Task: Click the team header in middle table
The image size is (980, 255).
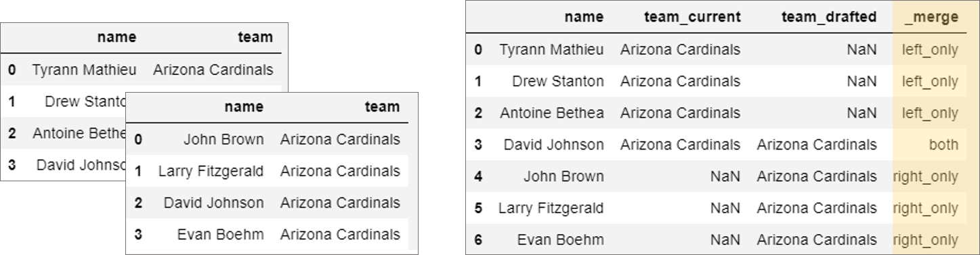Action: 382,107
